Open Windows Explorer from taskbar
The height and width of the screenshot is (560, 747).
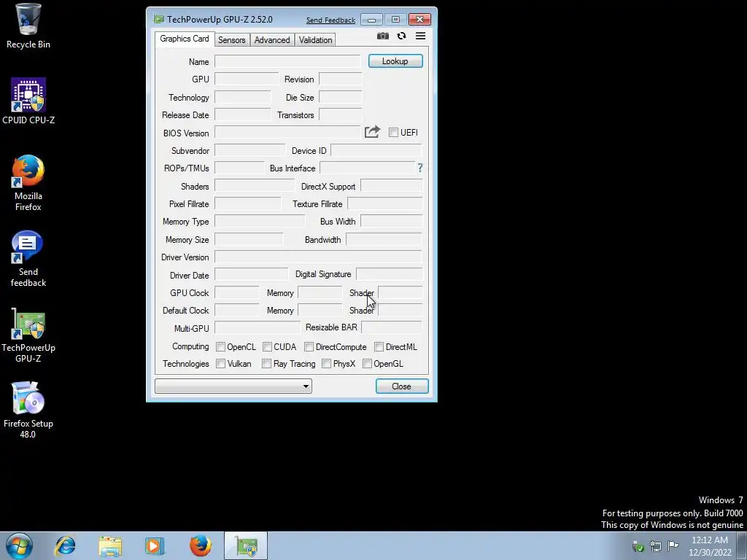[x=110, y=545]
